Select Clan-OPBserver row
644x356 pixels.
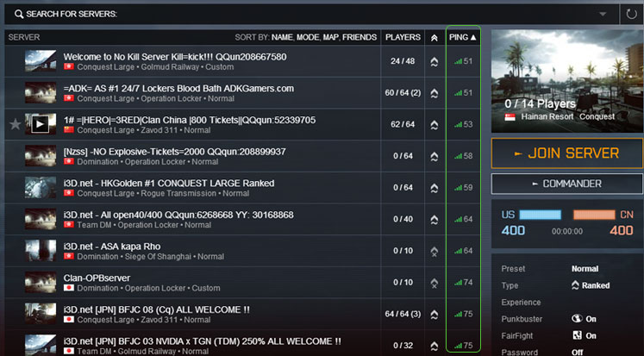(x=242, y=283)
